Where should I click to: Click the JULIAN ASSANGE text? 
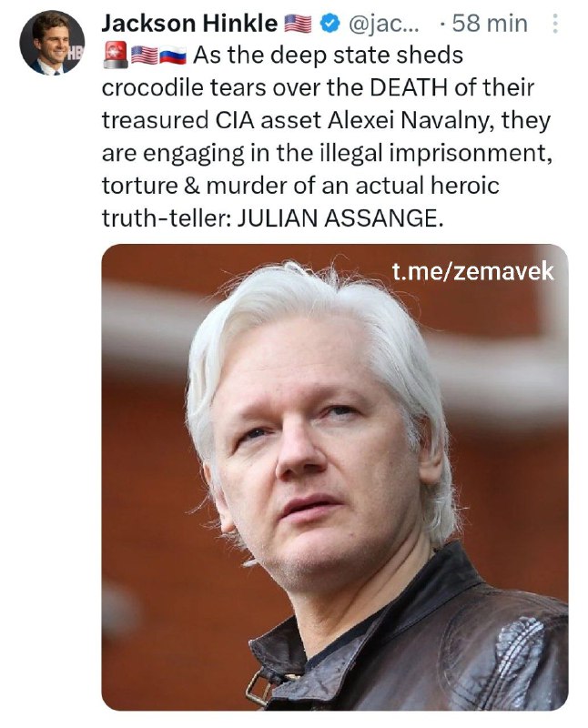338,217
